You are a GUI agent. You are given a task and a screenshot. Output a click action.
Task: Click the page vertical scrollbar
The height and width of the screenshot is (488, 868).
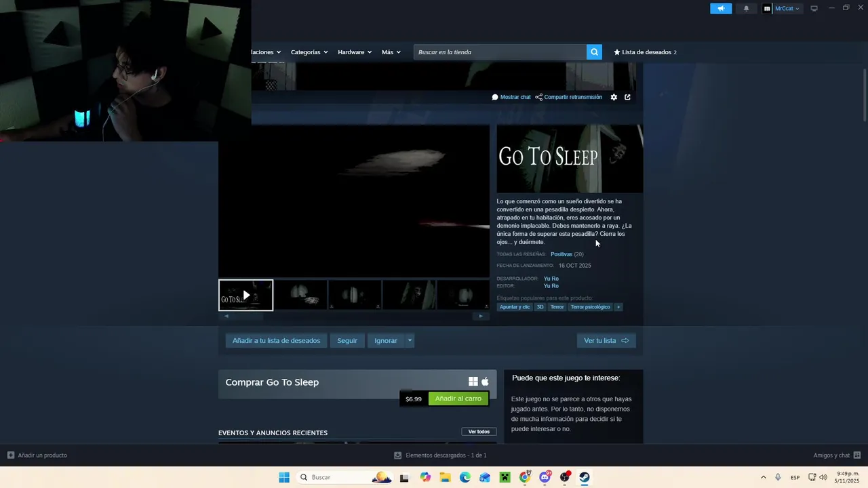865,95
